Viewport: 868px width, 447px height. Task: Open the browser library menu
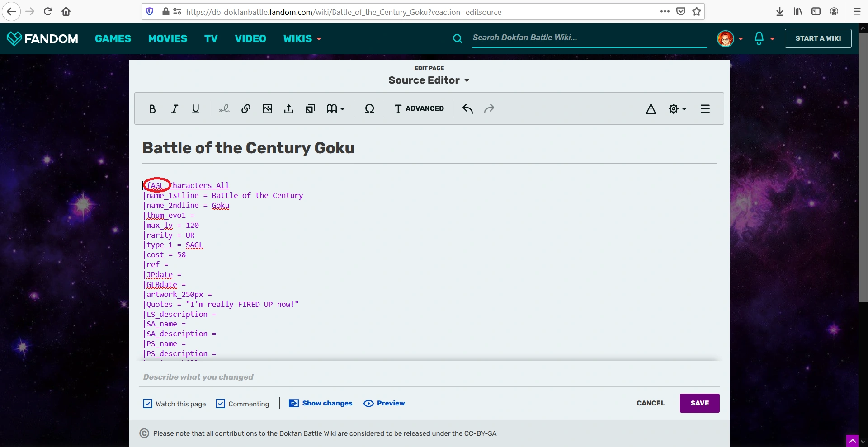click(x=798, y=12)
